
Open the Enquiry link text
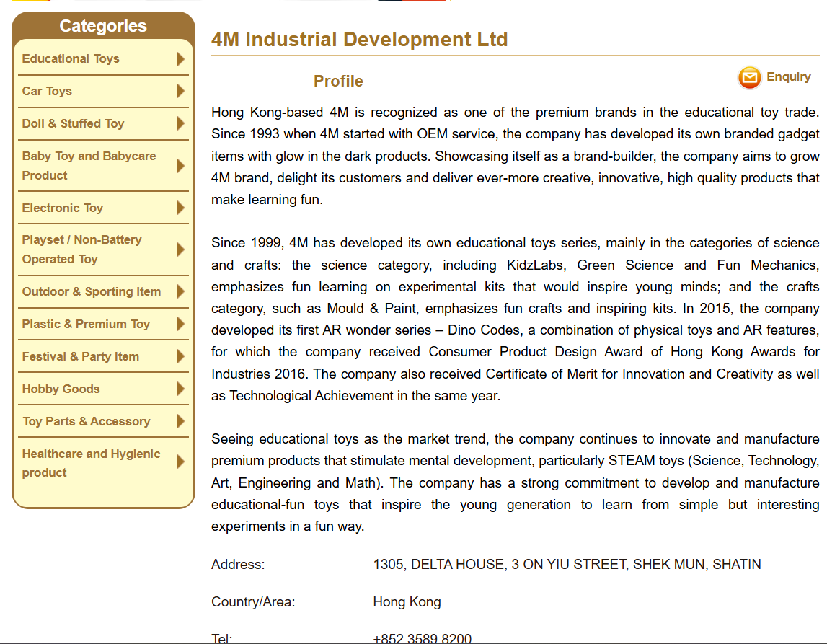click(788, 77)
